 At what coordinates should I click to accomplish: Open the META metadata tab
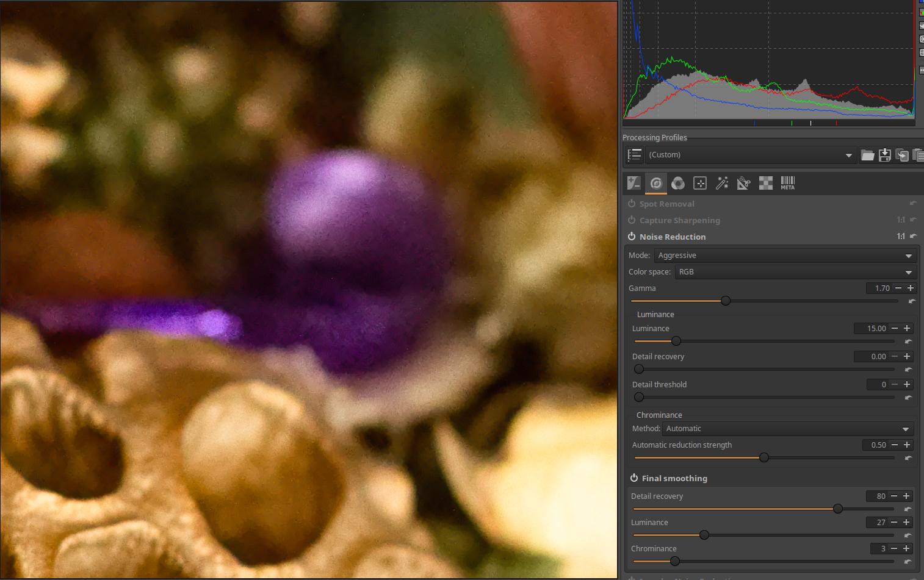[x=787, y=183]
